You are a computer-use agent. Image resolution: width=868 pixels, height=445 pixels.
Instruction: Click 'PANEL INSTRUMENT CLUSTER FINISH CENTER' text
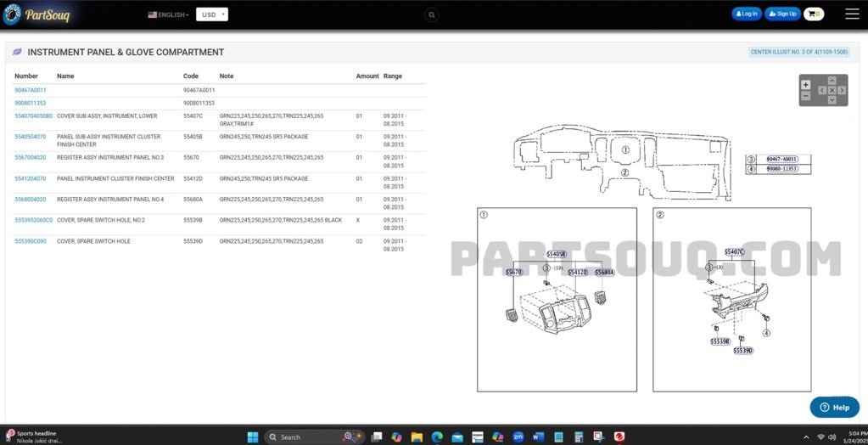[115, 178]
